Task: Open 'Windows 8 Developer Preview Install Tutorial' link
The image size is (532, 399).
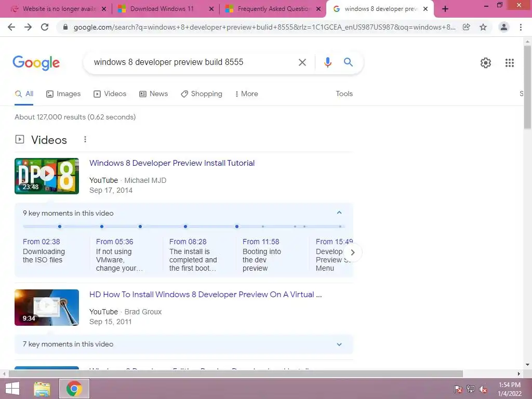Action: [172, 163]
